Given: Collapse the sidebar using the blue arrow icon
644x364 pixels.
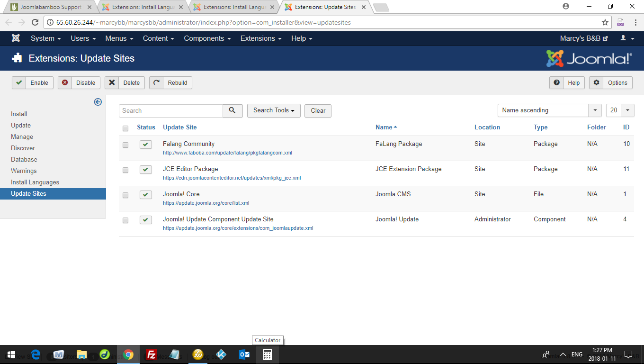Looking at the screenshot, I should pyautogui.click(x=98, y=102).
